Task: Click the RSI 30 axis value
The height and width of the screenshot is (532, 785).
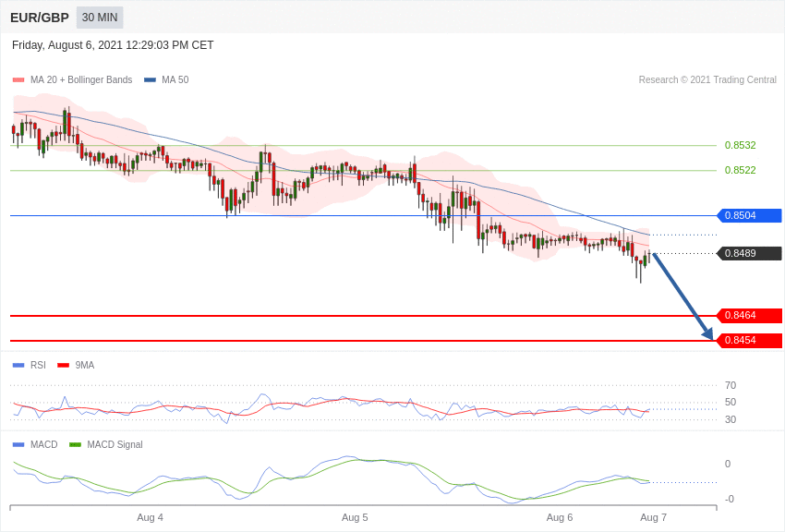Action: point(731,419)
